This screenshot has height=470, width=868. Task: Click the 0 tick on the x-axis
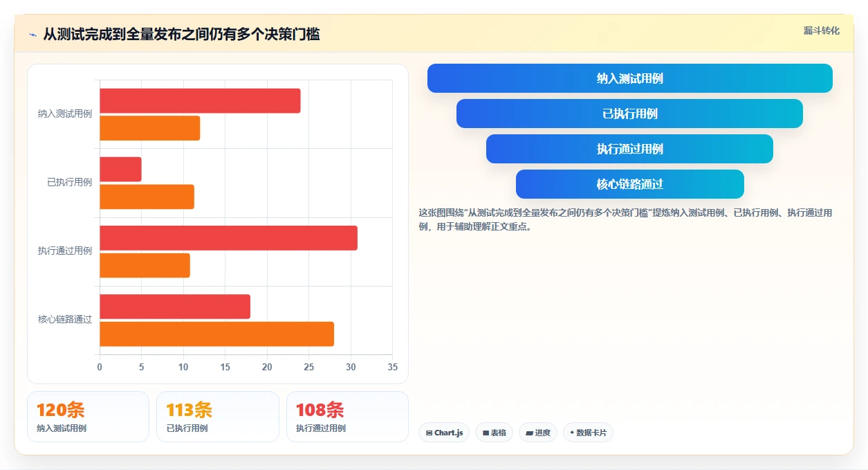pos(100,368)
